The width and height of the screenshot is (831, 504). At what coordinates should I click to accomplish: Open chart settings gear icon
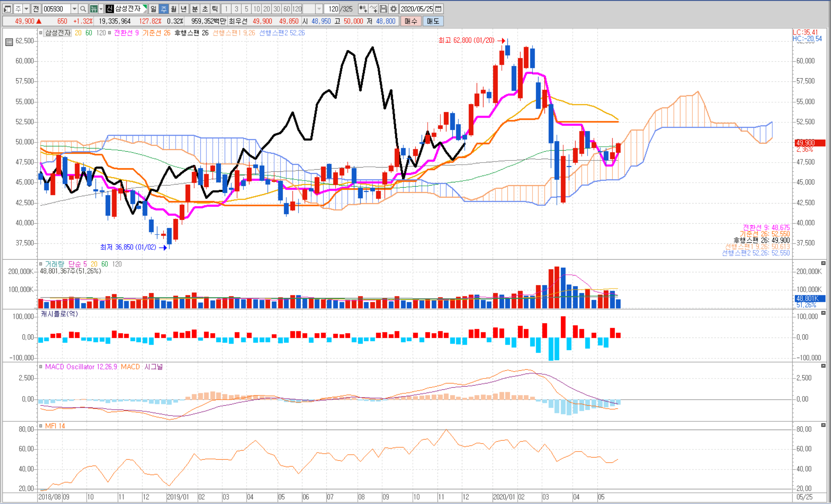(x=393, y=9)
